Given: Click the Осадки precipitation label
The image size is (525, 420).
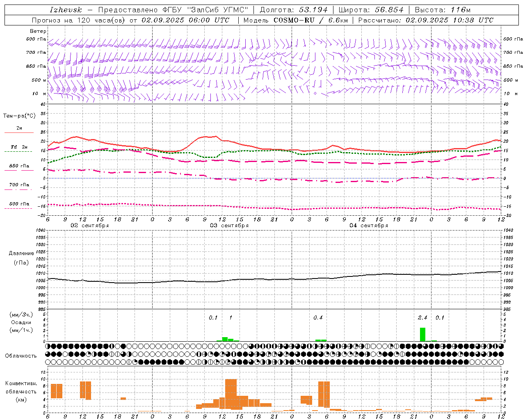Looking at the screenshot, I should pos(21,323).
